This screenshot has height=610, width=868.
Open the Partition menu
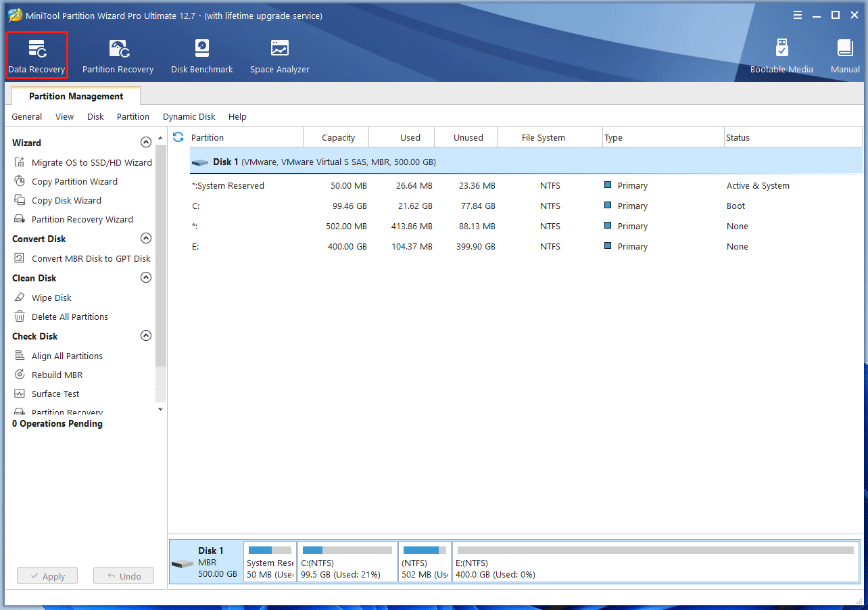coord(133,116)
